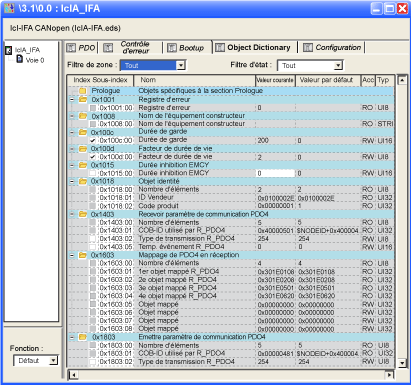Check the 0x1403:05 Temp. évènement checkbox
The width and height of the screenshot is (411, 385).
coord(93,247)
